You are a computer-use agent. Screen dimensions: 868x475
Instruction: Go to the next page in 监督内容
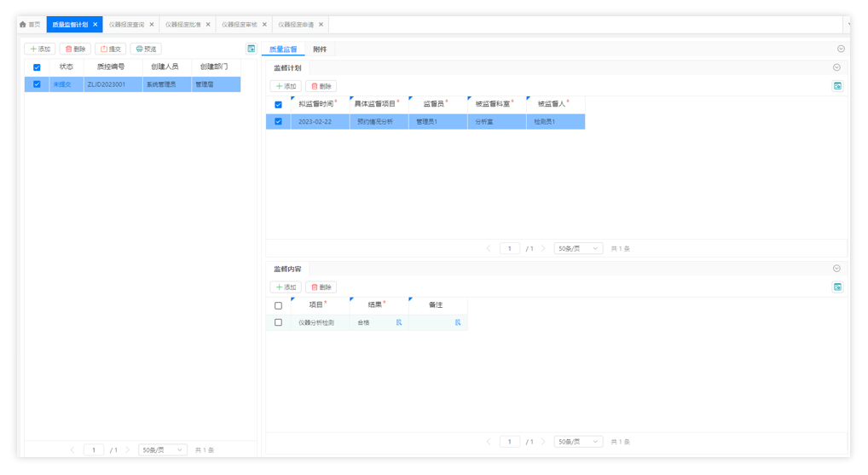coord(543,442)
